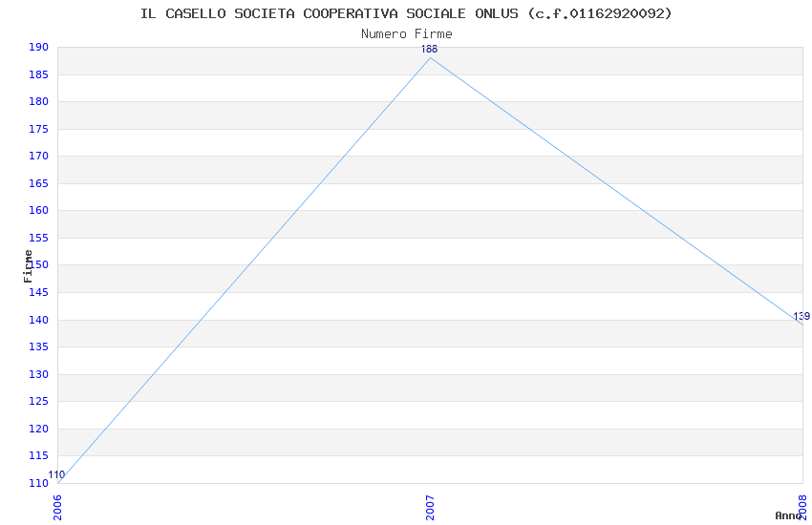812x525 pixels.
Task: Click y-axis value 175
Action: coord(38,129)
